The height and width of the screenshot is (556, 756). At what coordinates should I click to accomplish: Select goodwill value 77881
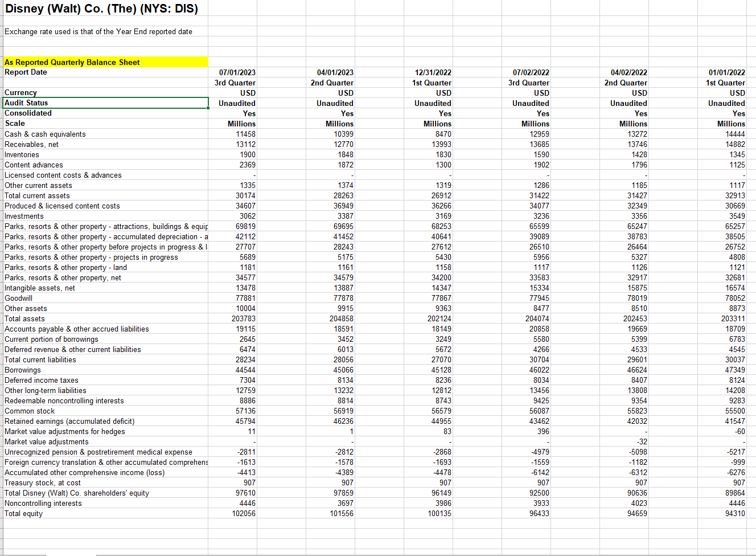click(246, 298)
